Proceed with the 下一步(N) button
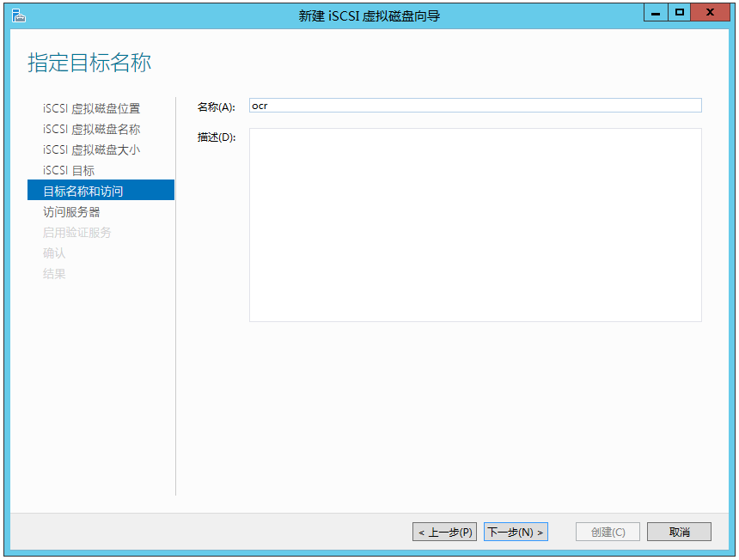Screen dimensions: 739x560 516,532
